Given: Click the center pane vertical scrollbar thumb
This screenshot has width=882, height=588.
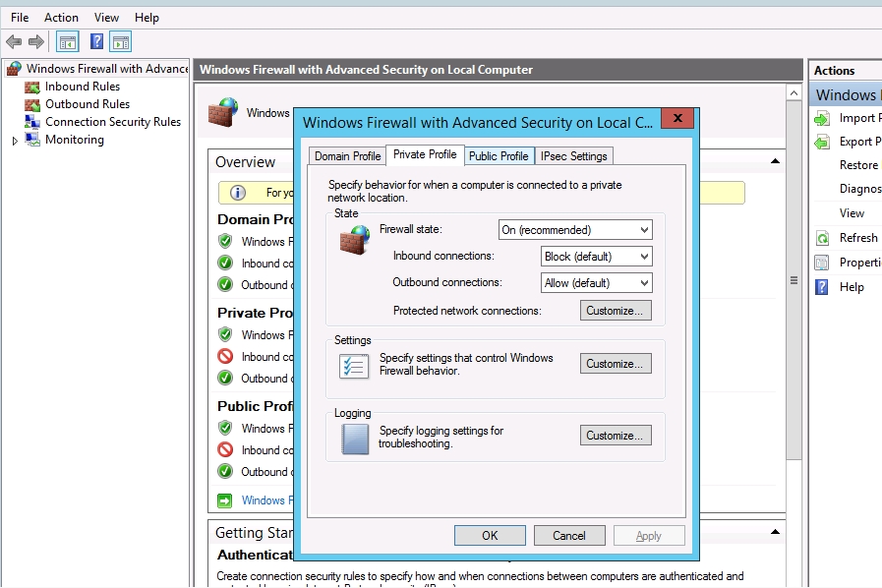Looking at the screenshot, I should click(x=794, y=280).
